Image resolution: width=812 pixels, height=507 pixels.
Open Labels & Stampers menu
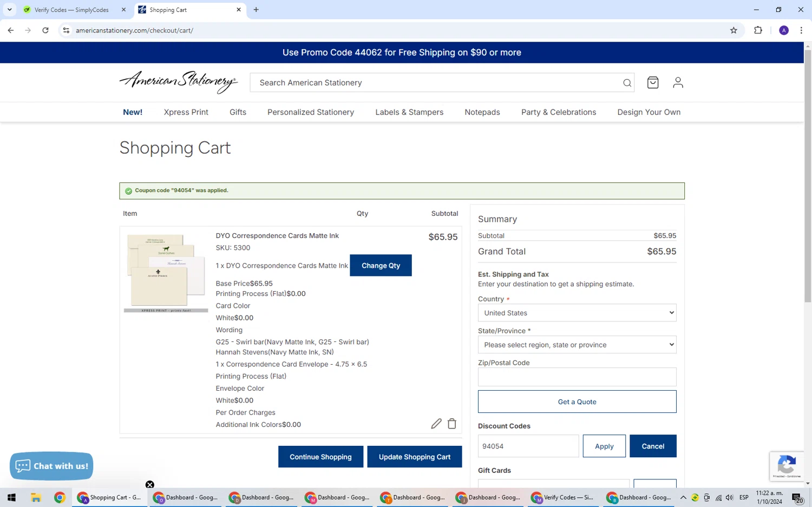(409, 112)
